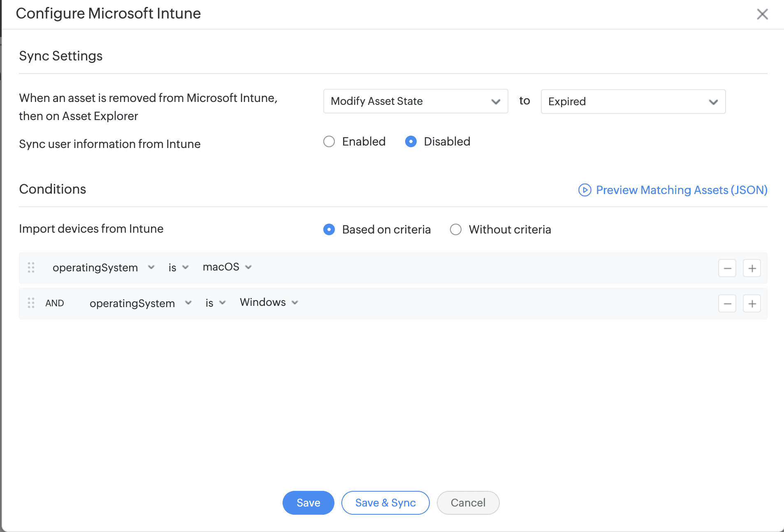
Task: Select the Disabled radio option
Action: [411, 142]
